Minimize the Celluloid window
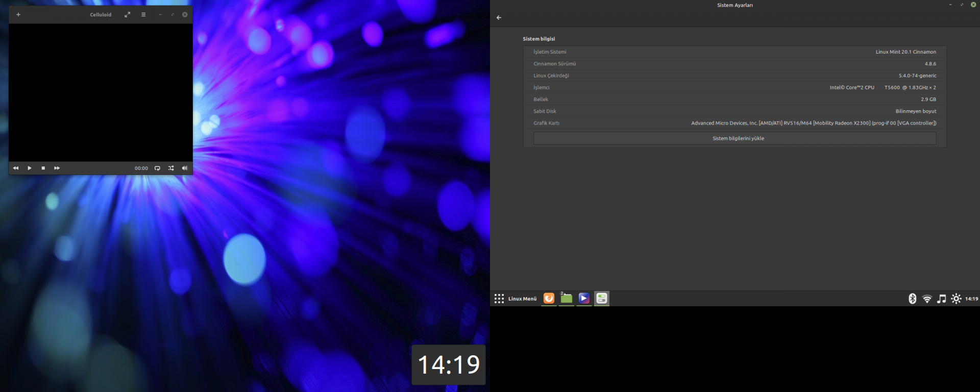 [160, 15]
